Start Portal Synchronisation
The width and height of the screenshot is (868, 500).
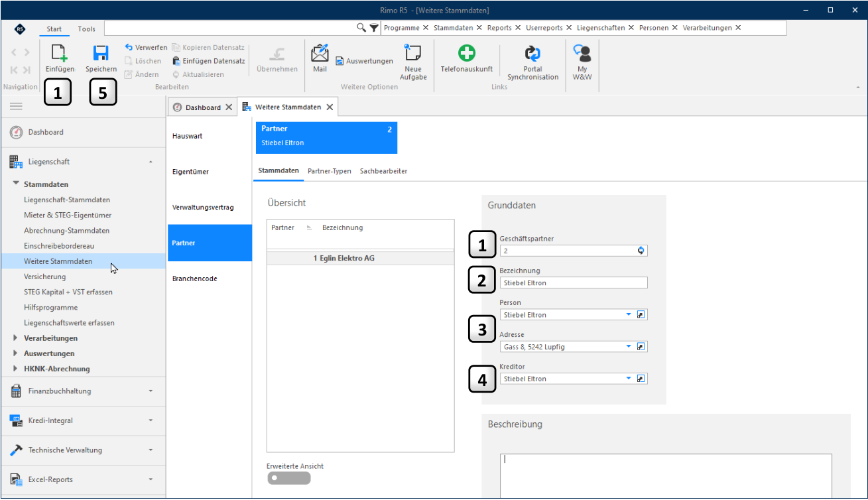click(x=532, y=62)
